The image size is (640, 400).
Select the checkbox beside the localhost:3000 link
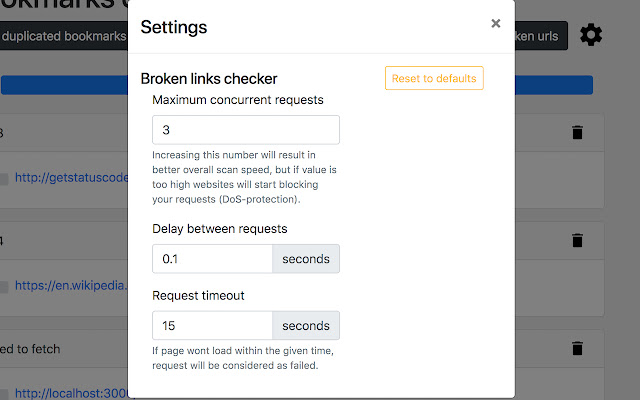[x=3, y=394]
